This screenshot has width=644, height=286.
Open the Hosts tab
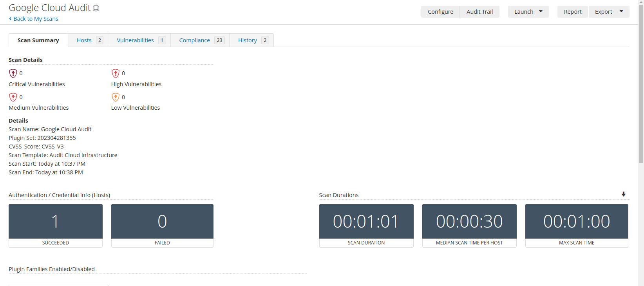click(88, 40)
